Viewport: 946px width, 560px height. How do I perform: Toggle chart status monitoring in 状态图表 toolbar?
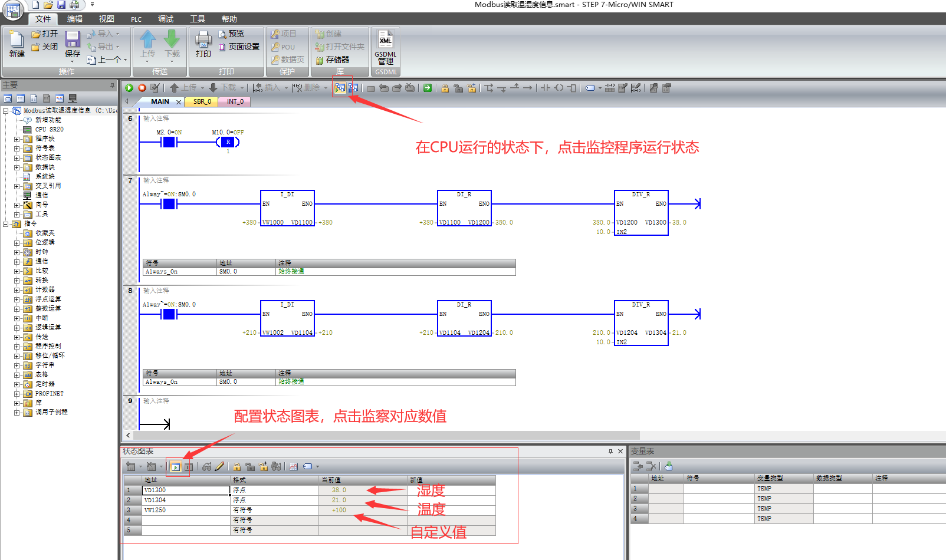[x=176, y=466]
